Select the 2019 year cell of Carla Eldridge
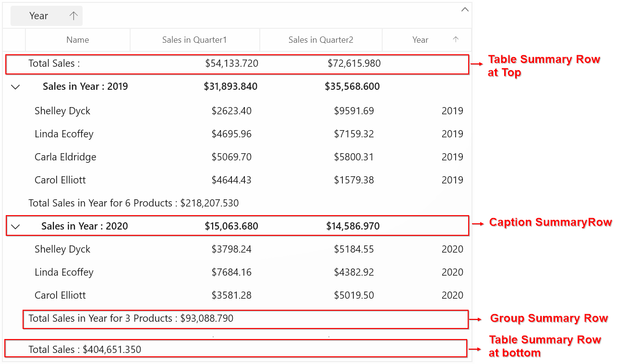Viewport: 617px width, 364px height. [452, 157]
